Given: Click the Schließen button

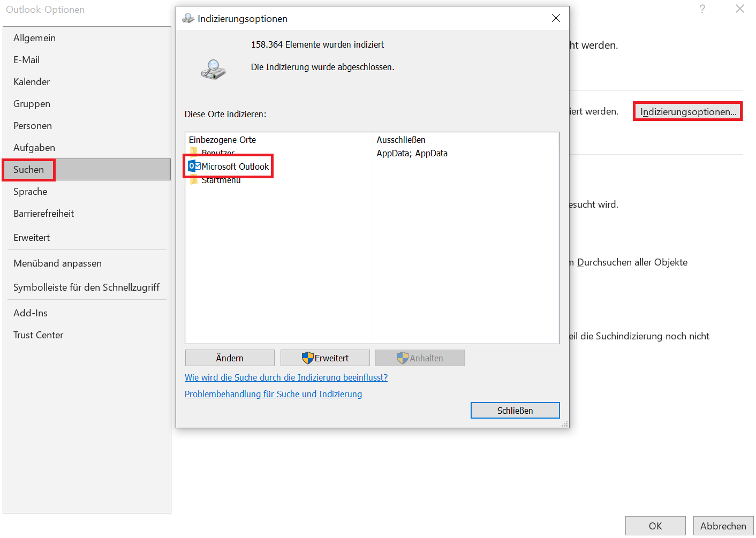Looking at the screenshot, I should pos(515,411).
